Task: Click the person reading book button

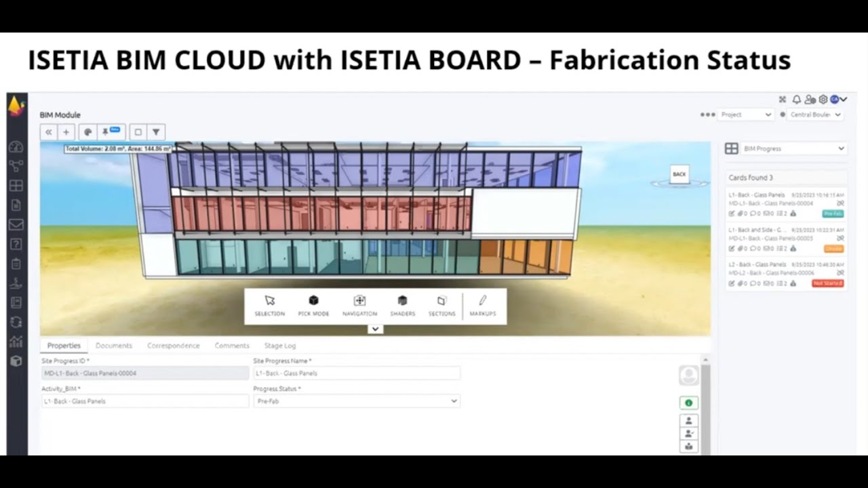Action: click(689, 447)
